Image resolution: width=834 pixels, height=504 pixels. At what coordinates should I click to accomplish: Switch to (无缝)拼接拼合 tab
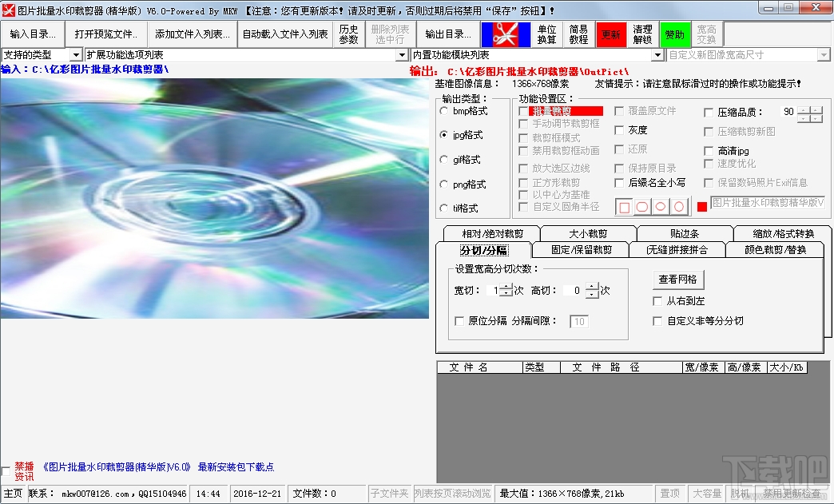pos(677,250)
